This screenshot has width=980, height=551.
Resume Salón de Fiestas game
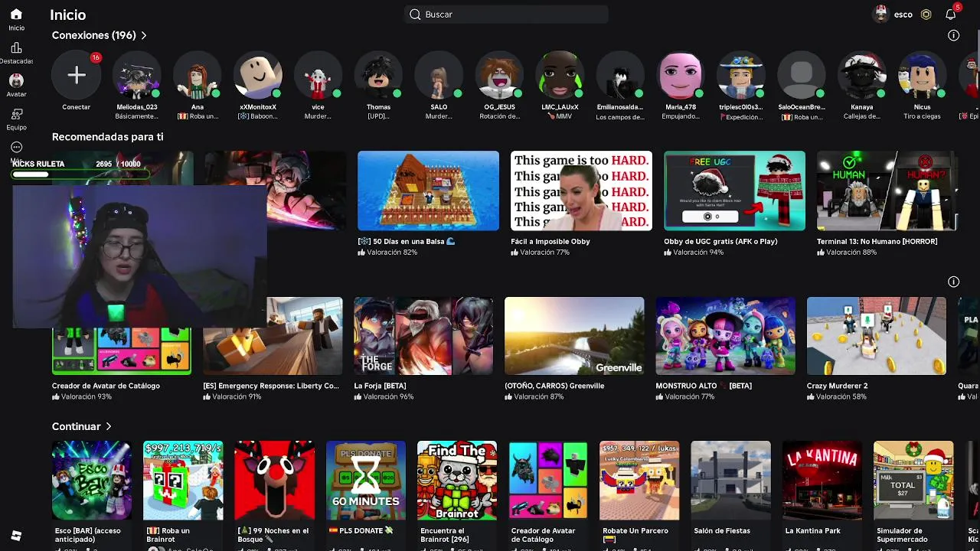pos(731,481)
